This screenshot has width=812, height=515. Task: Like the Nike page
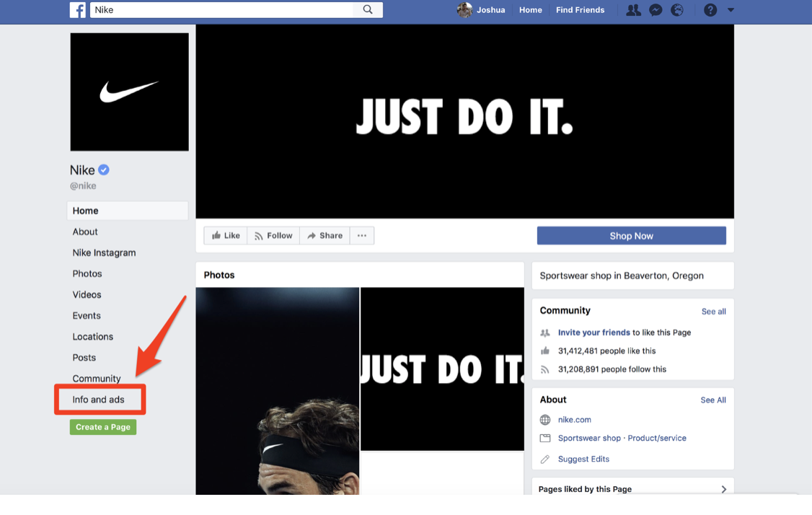point(225,236)
